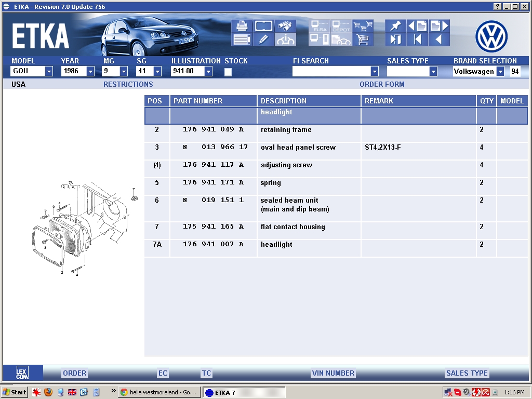Click the pushpin icon
Image resolution: width=532 pixels, height=399 pixels.
point(395,25)
